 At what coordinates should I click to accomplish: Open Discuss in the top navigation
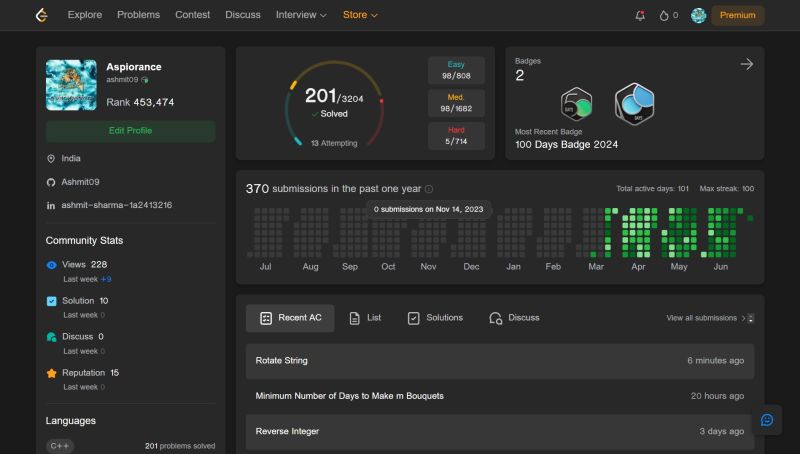[x=243, y=15]
